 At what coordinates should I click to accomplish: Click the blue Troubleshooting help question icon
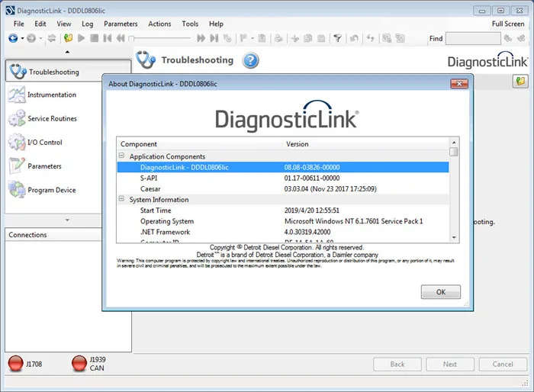250,60
